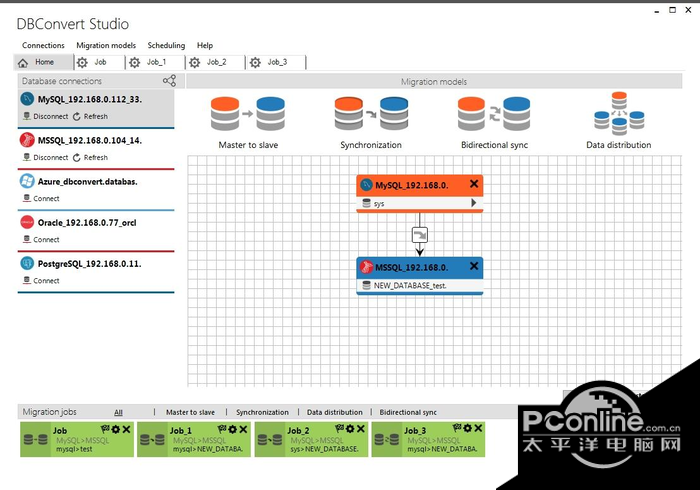Remove the MSSQL target node from canvas
Image resolution: width=700 pixels, height=490 pixels.
(x=474, y=266)
